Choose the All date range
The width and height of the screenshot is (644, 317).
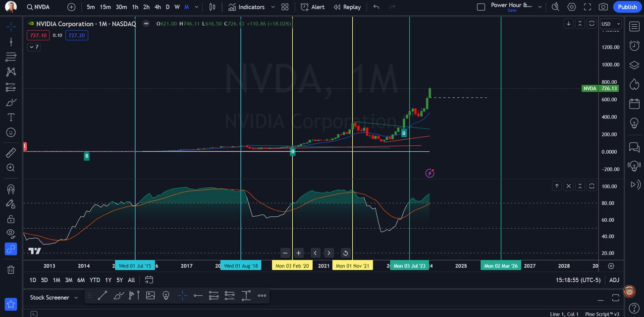pyautogui.click(x=131, y=280)
